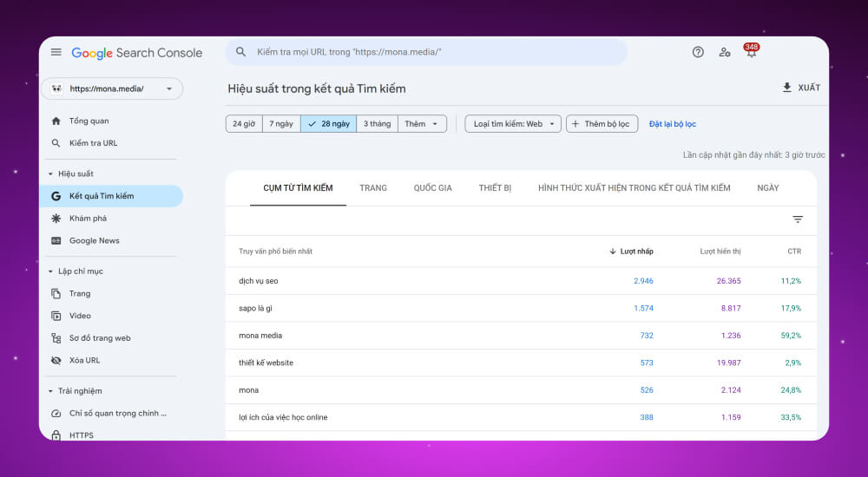
Task: Click sort arrow beside Lượt nhấp
Action: pyautogui.click(x=613, y=252)
